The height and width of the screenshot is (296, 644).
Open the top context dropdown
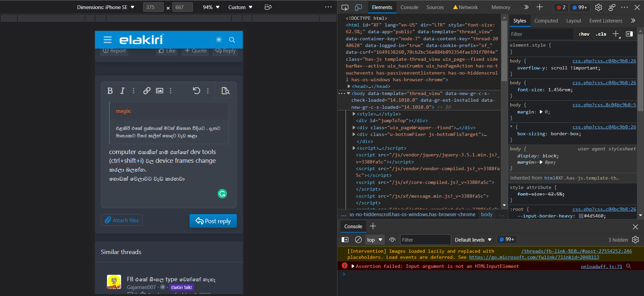(x=375, y=240)
